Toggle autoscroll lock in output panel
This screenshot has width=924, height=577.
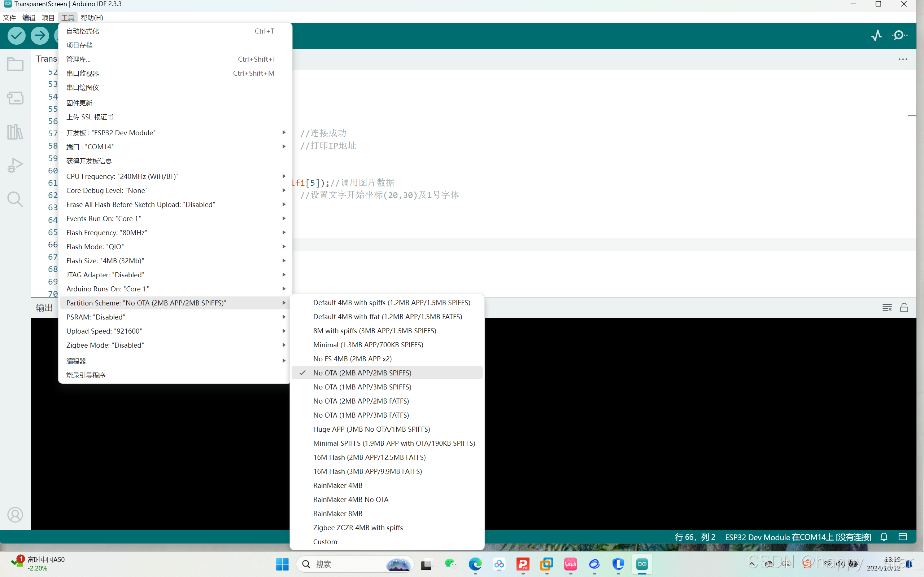tap(904, 307)
